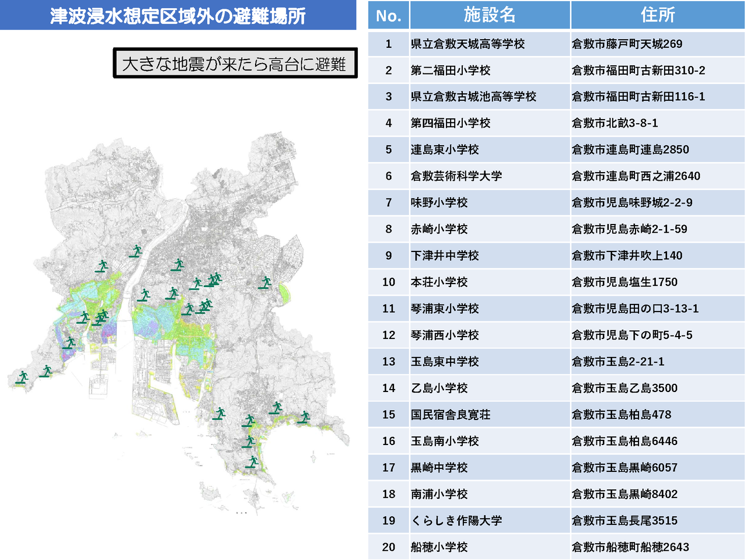This screenshot has width=747, height=560.
Task: Click the 施設名 column header
Action: (490, 15)
